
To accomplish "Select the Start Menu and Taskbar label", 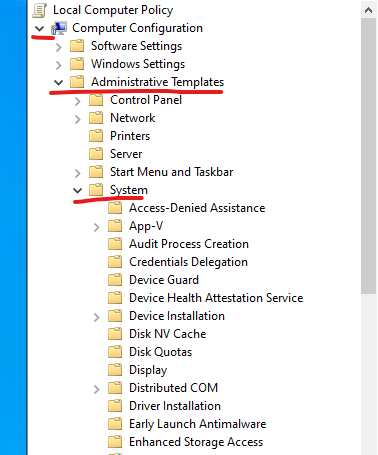I will pos(172,172).
